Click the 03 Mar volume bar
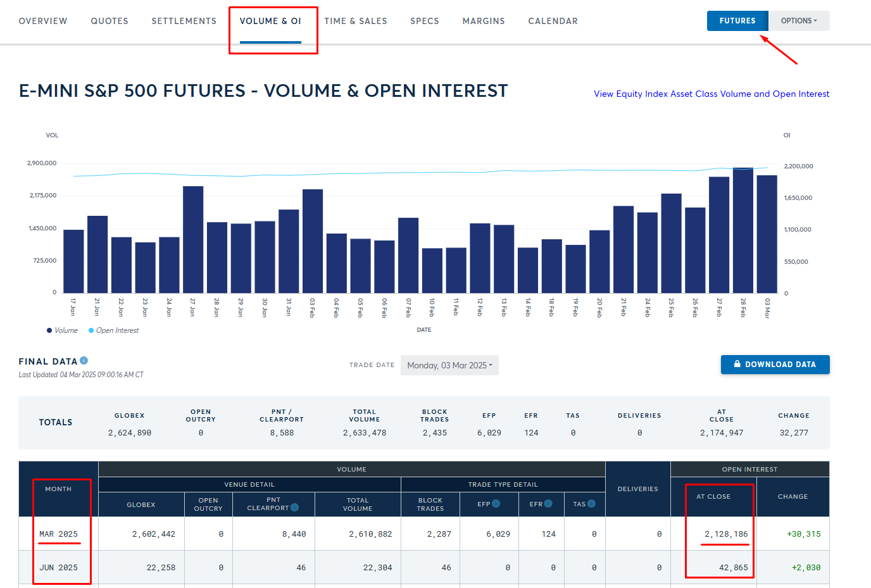 pos(767,234)
